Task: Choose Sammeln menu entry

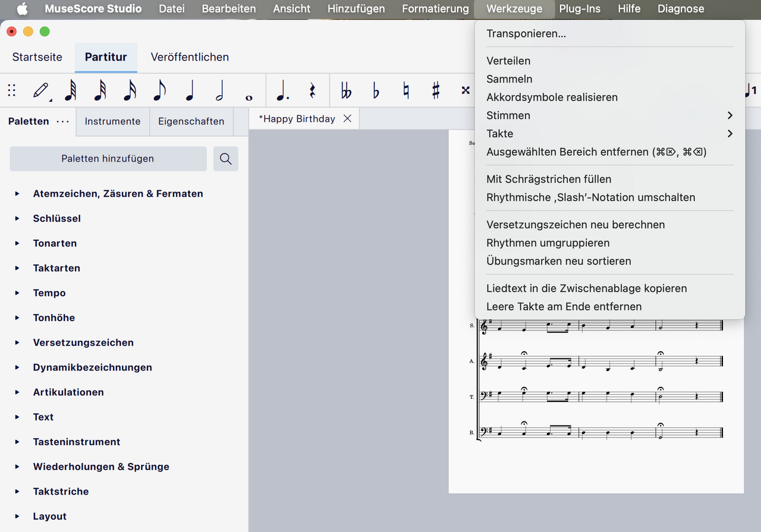Action: (609, 79)
